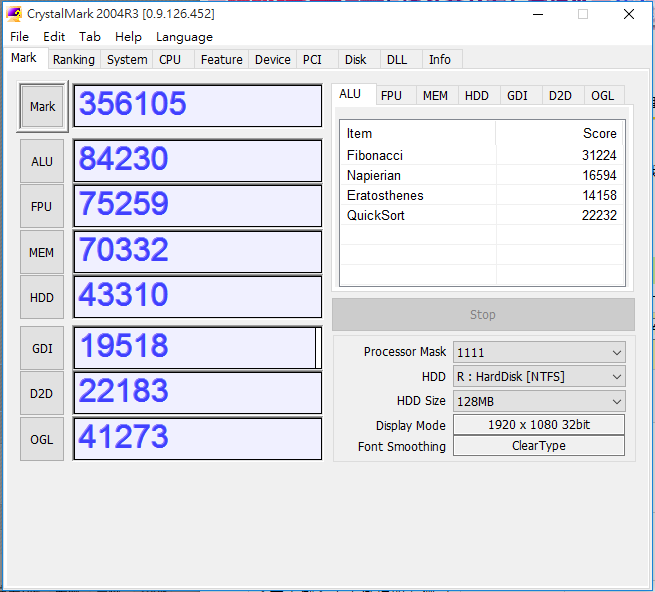
Task: Run the GDI benchmark button
Action: tap(42, 348)
